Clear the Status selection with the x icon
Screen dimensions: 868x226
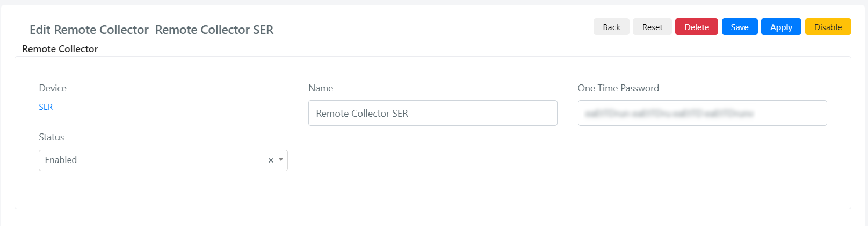click(271, 160)
